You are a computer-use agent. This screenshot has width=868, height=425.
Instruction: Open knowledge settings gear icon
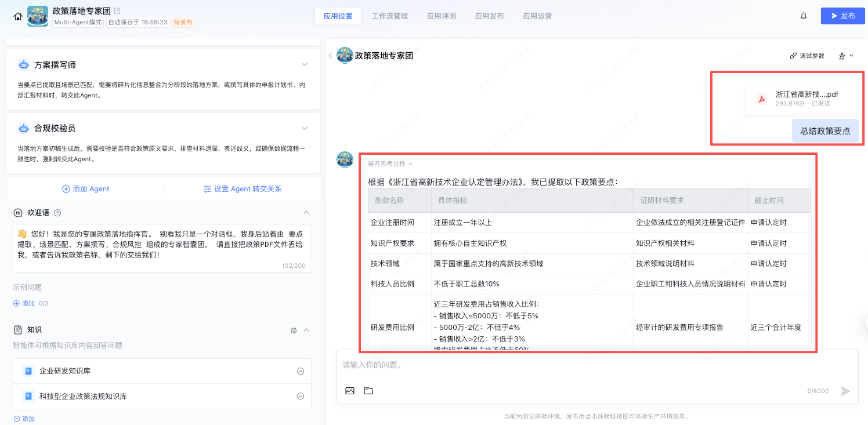pos(294,330)
